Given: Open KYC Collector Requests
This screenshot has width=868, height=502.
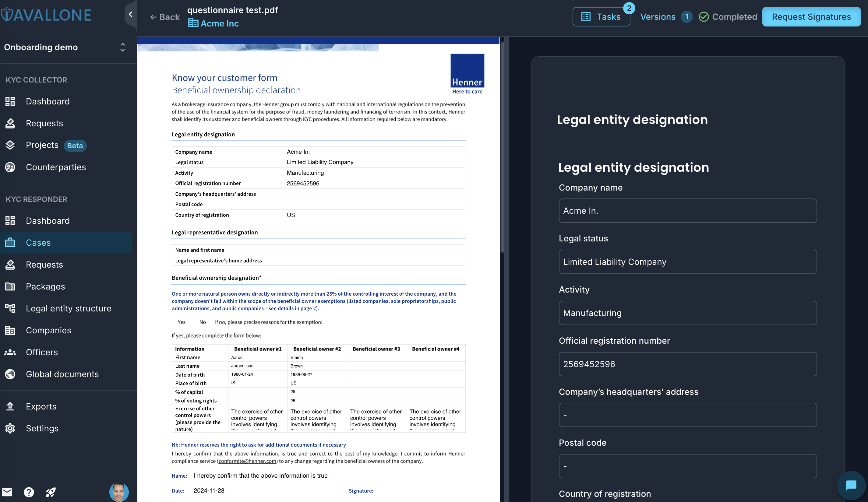Looking at the screenshot, I should coord(44,123).
